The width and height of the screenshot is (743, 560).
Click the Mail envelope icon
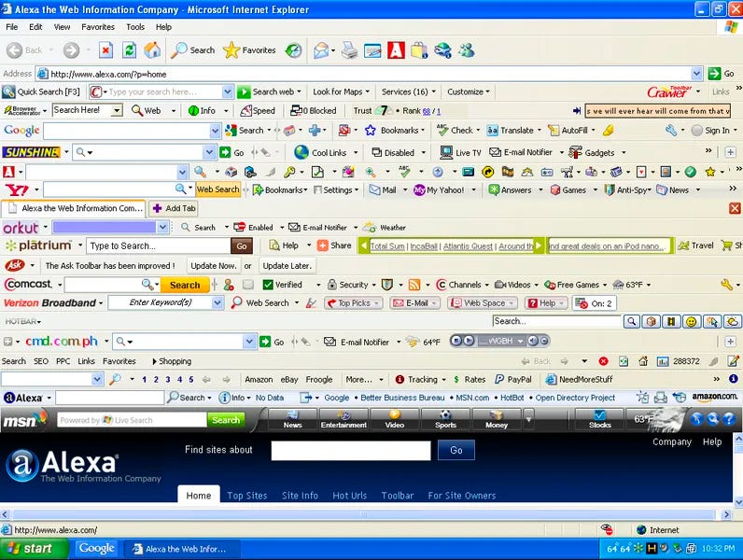point(321,50)
